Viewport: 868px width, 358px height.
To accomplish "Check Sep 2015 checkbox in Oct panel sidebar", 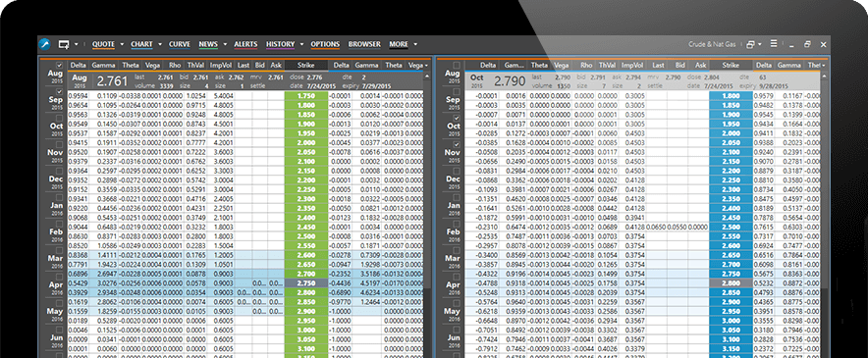I will click(457, 91).
